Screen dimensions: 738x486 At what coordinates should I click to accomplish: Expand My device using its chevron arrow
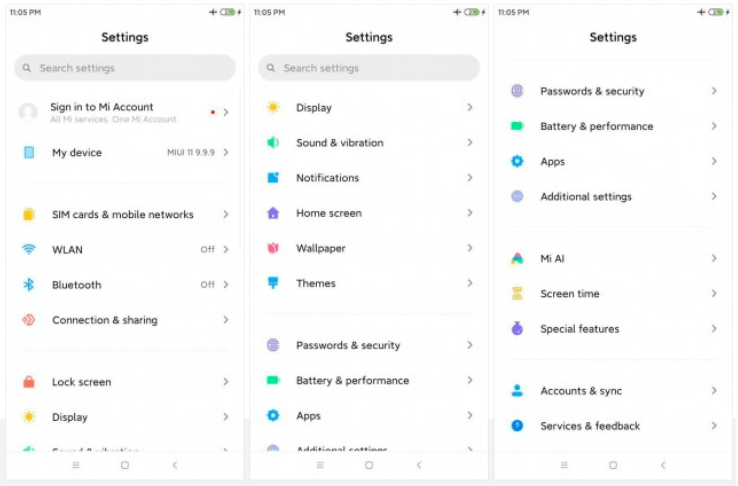(x=226, y=153)
